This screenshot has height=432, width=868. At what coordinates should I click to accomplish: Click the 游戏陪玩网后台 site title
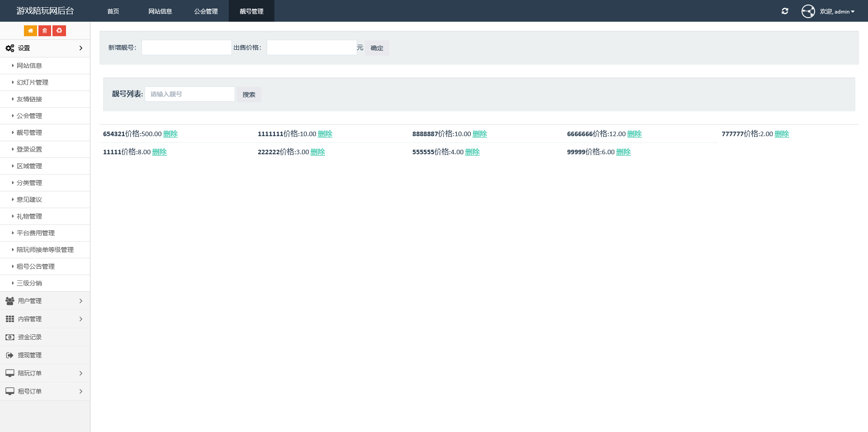point(45,11)
